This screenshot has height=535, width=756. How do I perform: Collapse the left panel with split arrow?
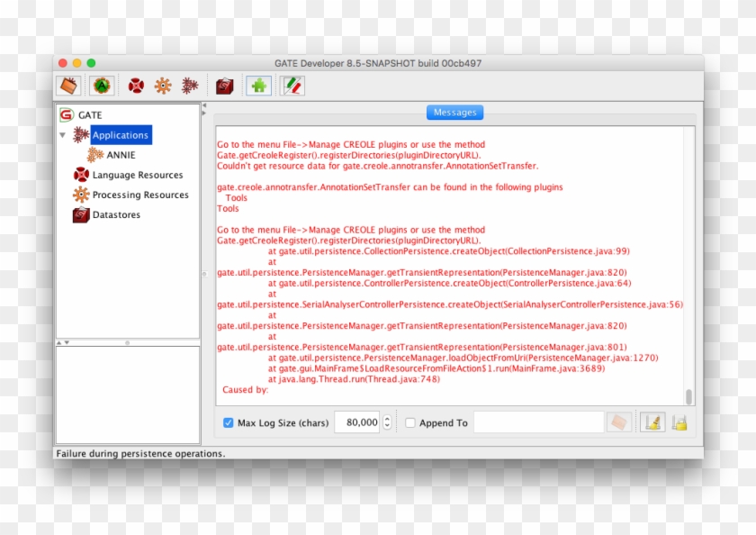204,105
